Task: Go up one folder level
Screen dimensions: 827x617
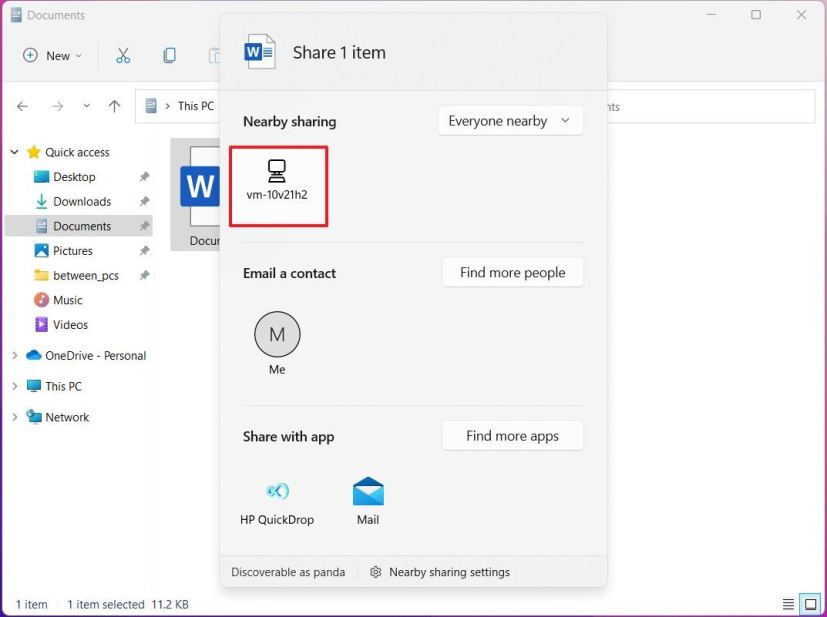Action: [114, 107]
